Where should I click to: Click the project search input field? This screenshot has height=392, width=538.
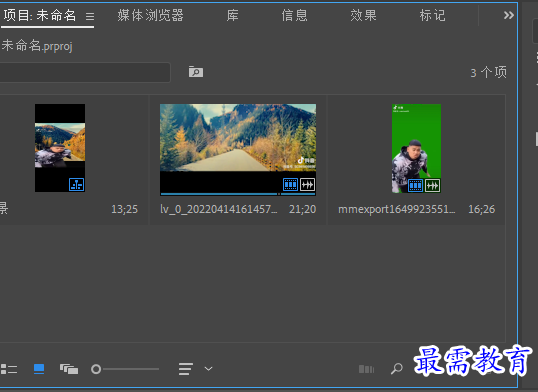85,72
